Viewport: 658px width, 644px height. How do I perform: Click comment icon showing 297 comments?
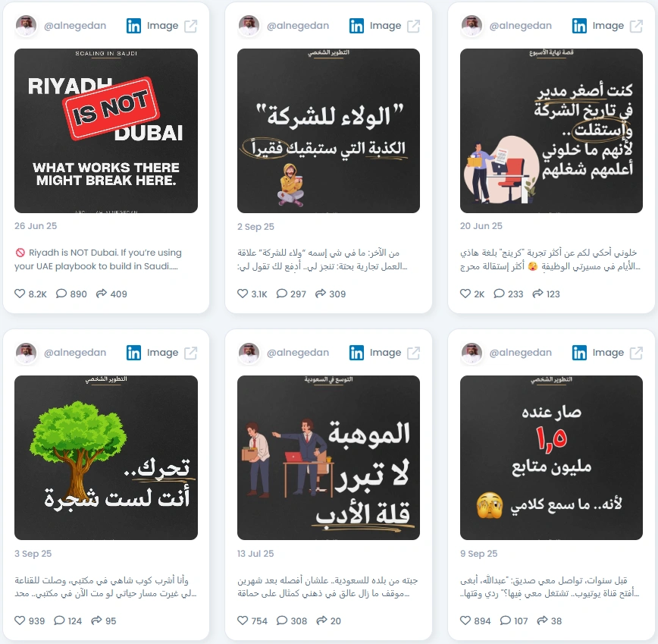pos(281,294)
